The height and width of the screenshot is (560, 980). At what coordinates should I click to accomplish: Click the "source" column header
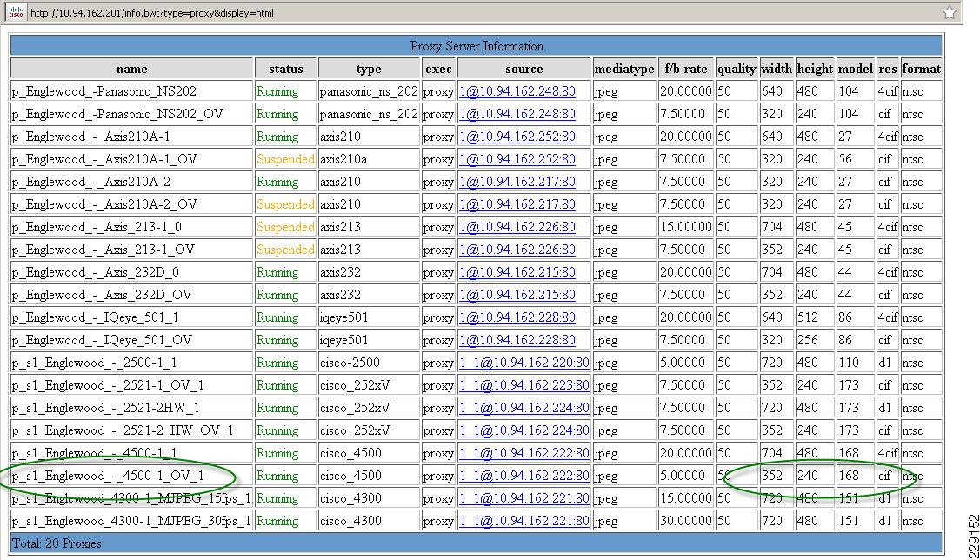(x=523, y=69)
